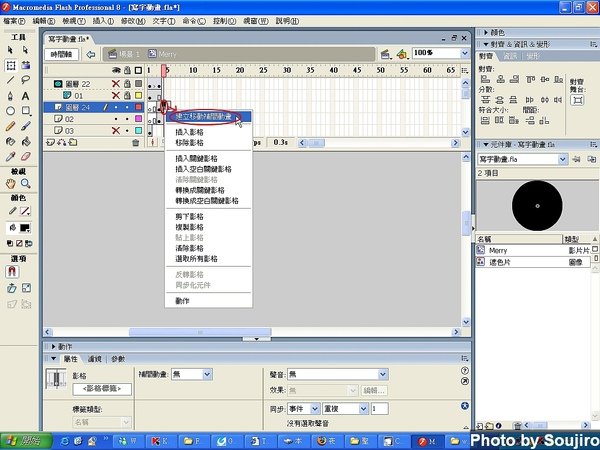600x450 pixels.
Task: Open the 聲音 sound dropdown
Action: pos(383,374)
